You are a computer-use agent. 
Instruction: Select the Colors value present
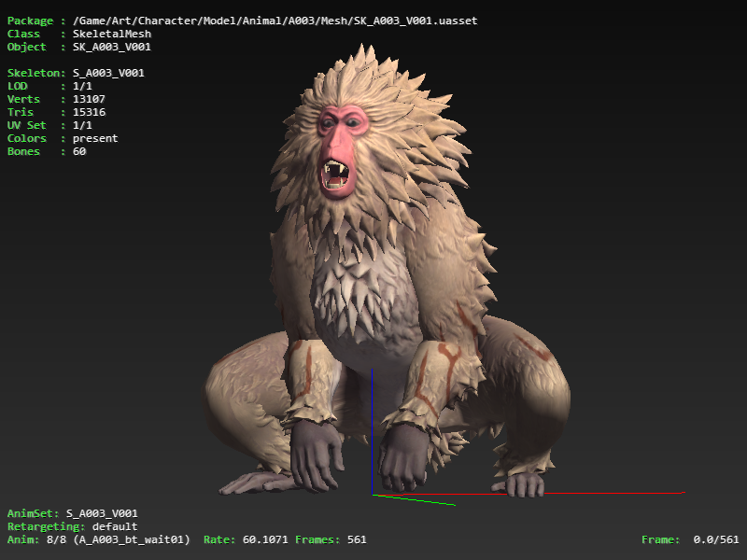click(95, 138)
